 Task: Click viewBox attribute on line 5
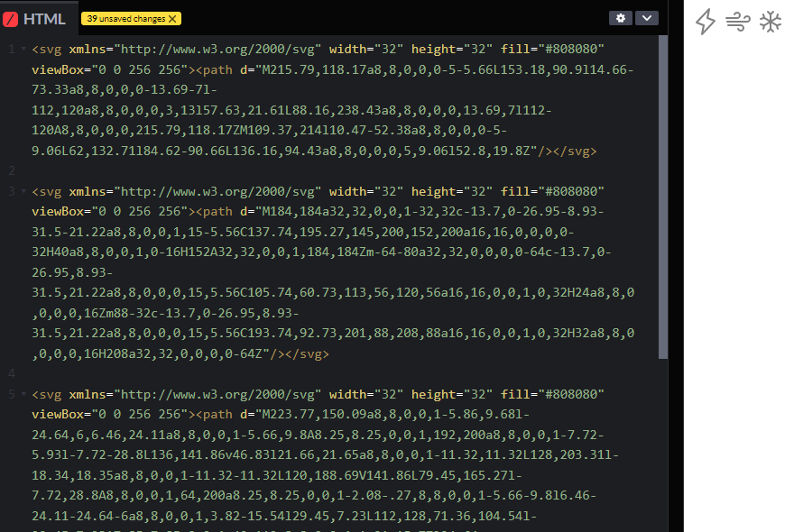tap(110, 414)
